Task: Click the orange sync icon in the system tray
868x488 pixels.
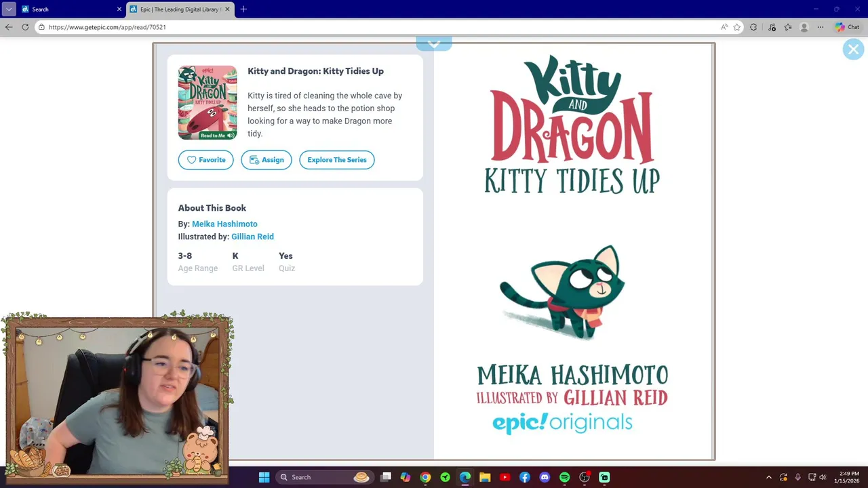Action: [x=783, y=477]
